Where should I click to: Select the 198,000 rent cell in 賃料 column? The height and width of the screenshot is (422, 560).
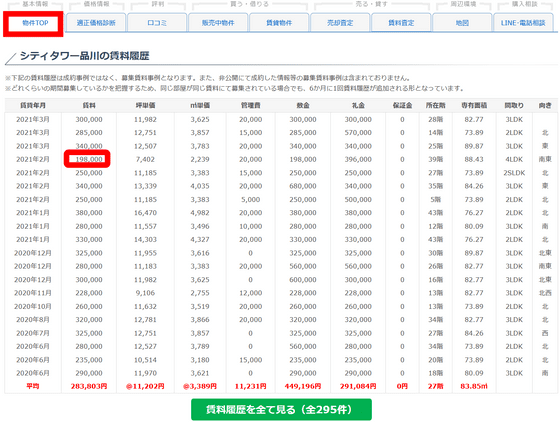89,159
